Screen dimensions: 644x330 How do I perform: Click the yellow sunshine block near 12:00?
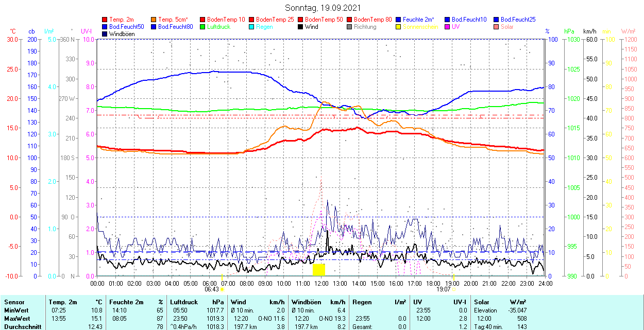[x=319, y=270]
